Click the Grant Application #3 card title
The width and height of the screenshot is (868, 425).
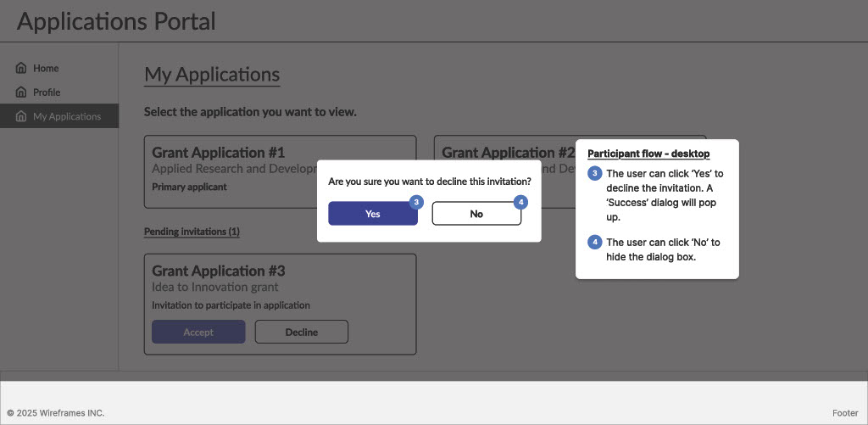coord(218,271)
